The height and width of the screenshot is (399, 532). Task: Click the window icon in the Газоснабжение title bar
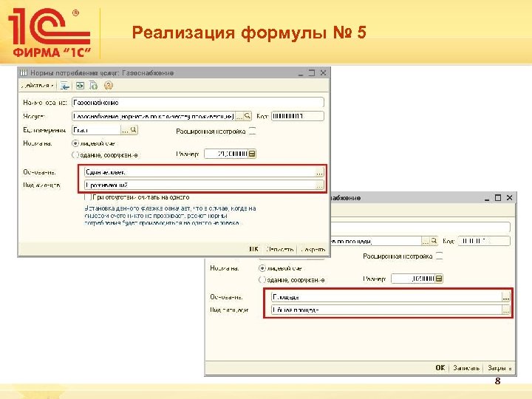[24, 73]
